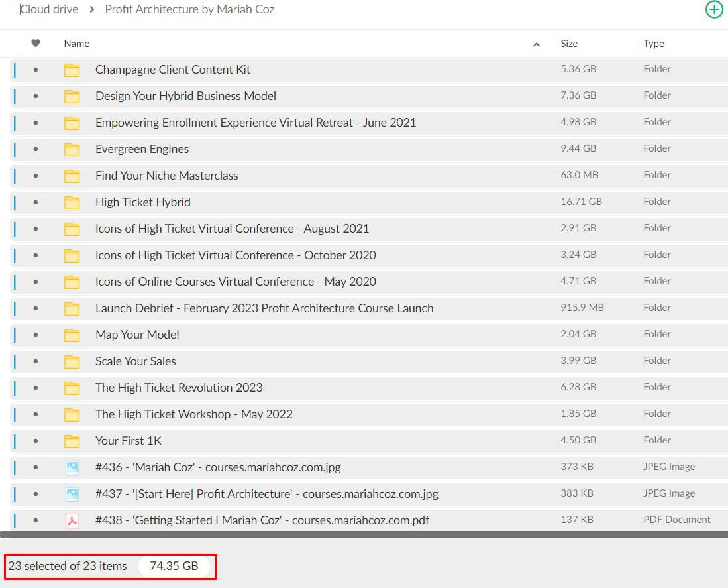Screen dimensions: 728x588
Task: Open The High Ticket Revolution 2023 folder
Action: [x=179, y=388]
